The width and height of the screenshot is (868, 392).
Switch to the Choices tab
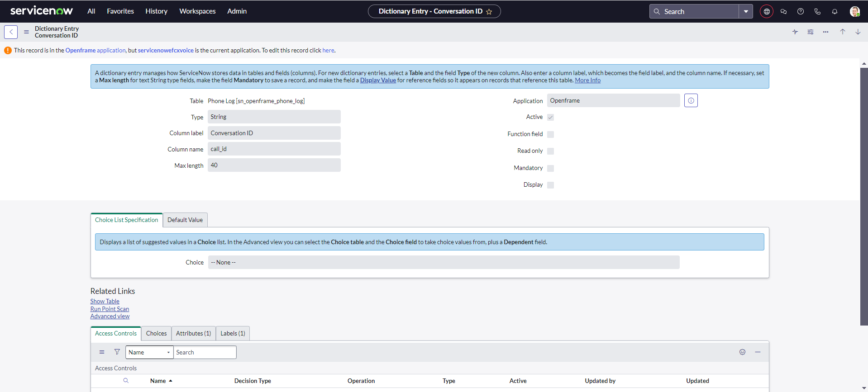point(156,334)
